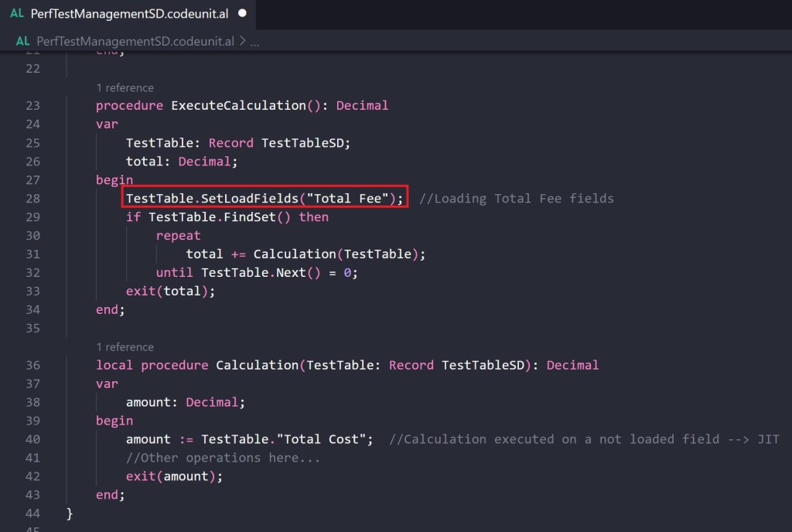Click line number 44 at the closing brace
The image size is (792, 532).
(32, 513)
